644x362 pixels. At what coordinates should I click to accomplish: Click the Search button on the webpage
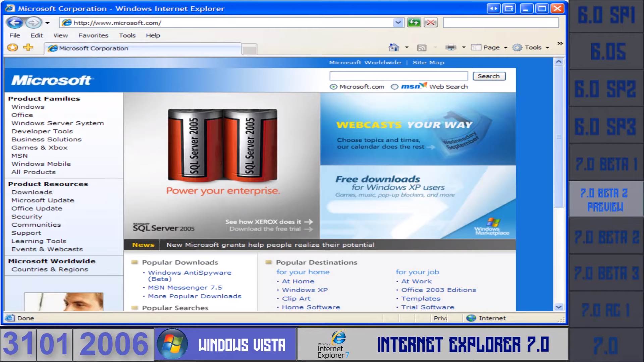point(489,76)
